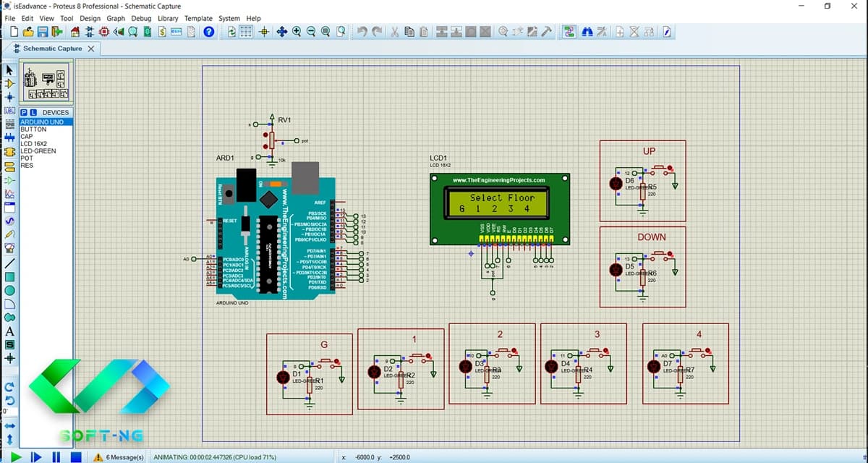Select the 2D Graphics Text 'A' tool
The height and width of the screenshot is (463, 868).
(9, 331)
